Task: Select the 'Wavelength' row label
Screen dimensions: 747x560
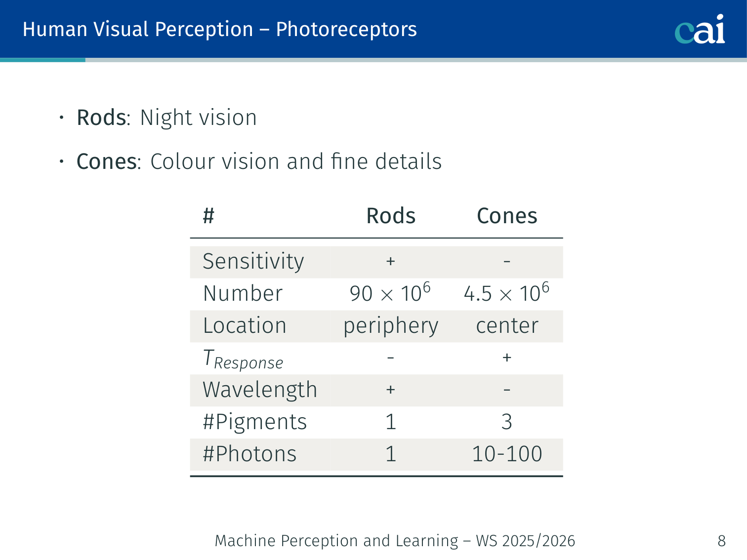Action: 260,390
